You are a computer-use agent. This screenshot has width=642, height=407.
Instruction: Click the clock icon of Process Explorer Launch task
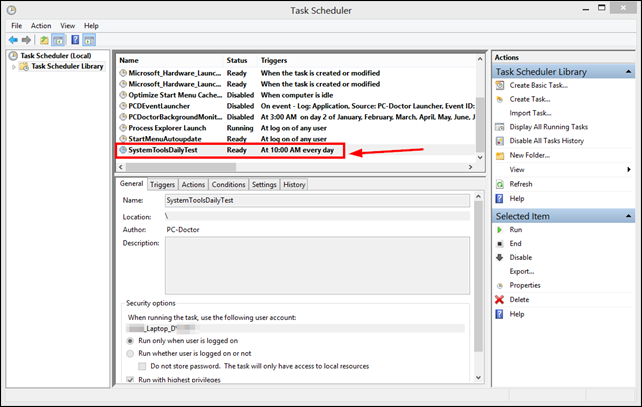[123, 128]
